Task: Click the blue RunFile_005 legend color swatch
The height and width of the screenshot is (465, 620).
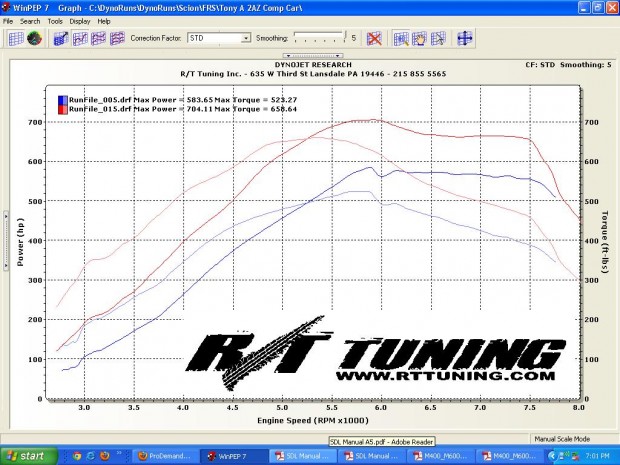Action: click(61, 99)
